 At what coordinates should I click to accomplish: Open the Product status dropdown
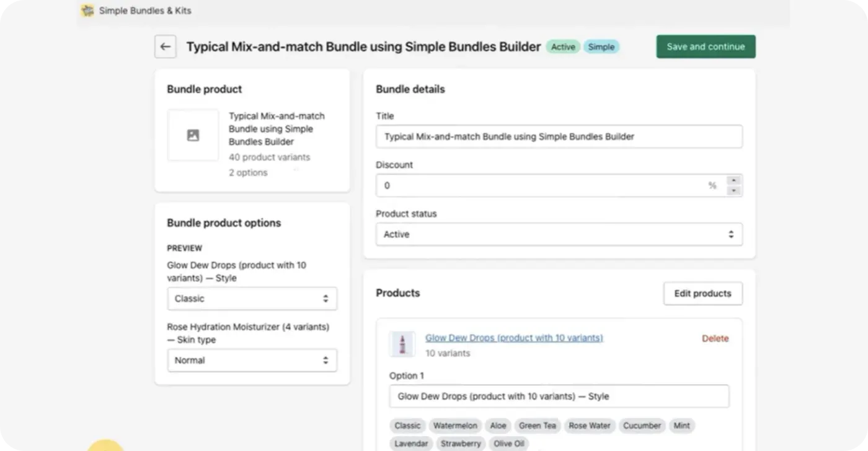559,235
